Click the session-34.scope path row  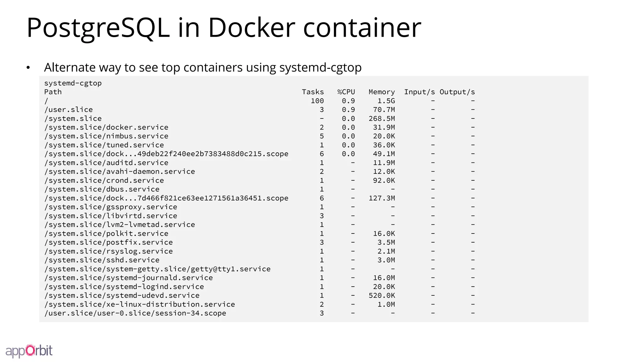(259, 313)
